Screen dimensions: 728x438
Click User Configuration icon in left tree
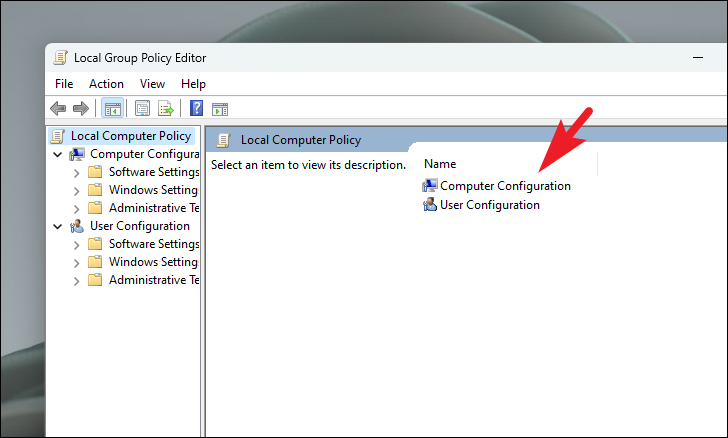click(77, 226)
